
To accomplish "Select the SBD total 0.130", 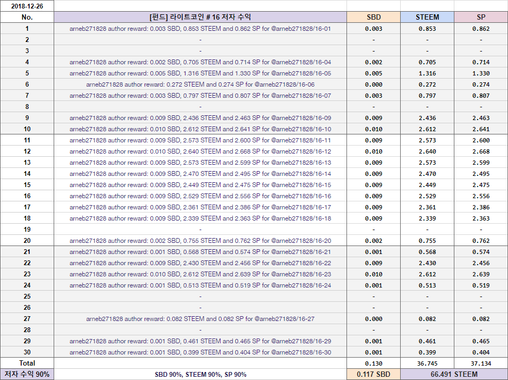I will 373,363.
